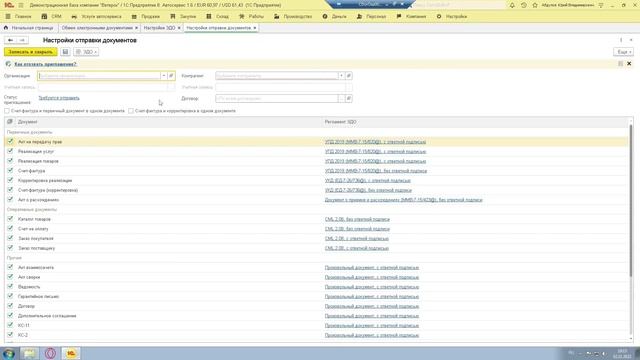Expand the Контрагент dropdown arrow
Viewport: 640px width, 360px height.
(341, 76)
